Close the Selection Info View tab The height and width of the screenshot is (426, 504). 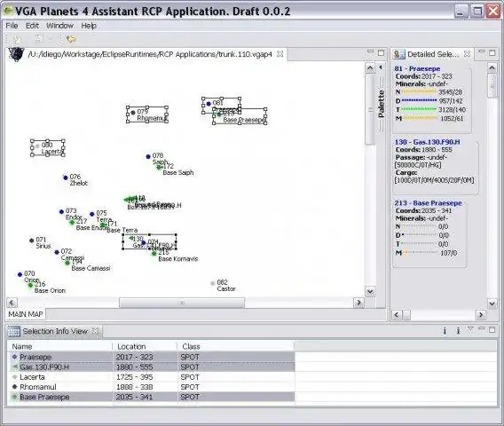pyautogui.click(x=95, y=330)
